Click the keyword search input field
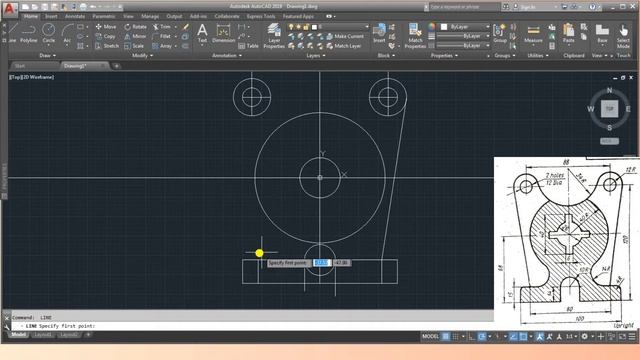The image size is (640, 360). point(464,7)
